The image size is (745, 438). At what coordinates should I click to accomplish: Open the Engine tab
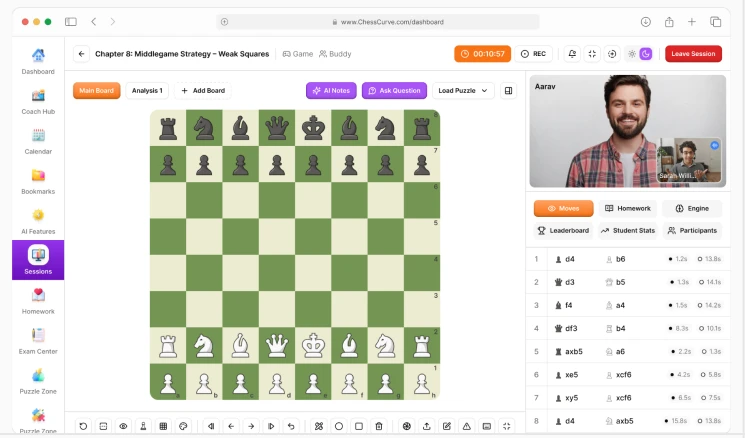click(x=692, y=208)
